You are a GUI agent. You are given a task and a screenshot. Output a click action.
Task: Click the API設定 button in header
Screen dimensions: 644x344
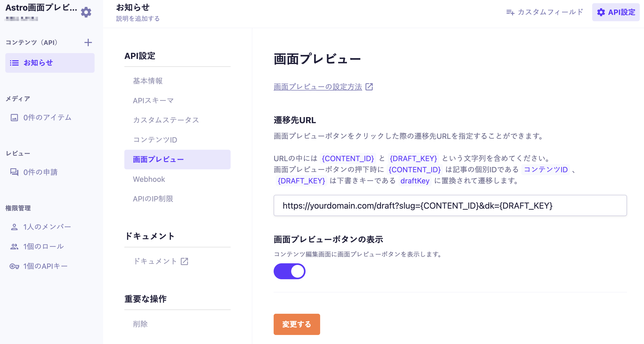(616, 12)
